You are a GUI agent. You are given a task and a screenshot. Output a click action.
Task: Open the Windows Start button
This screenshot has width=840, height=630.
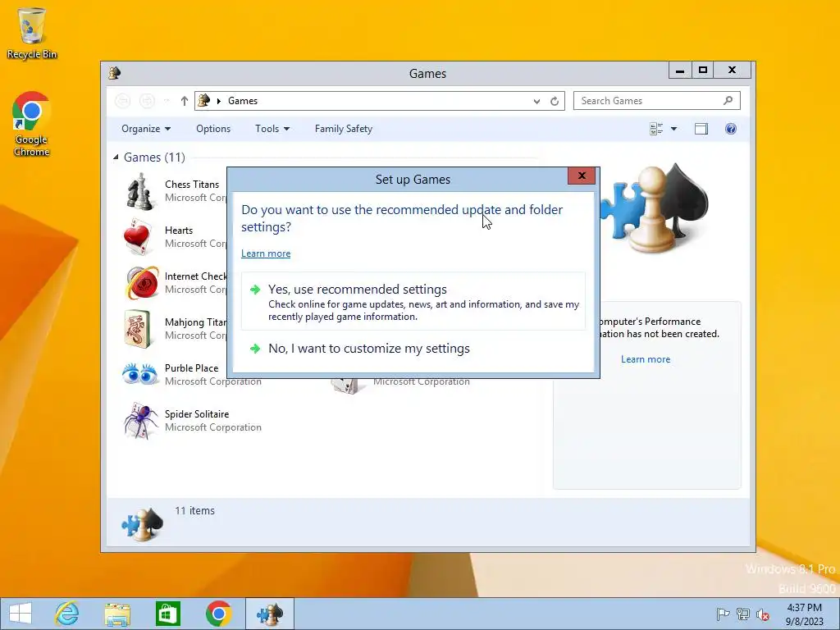pos(21,614)
